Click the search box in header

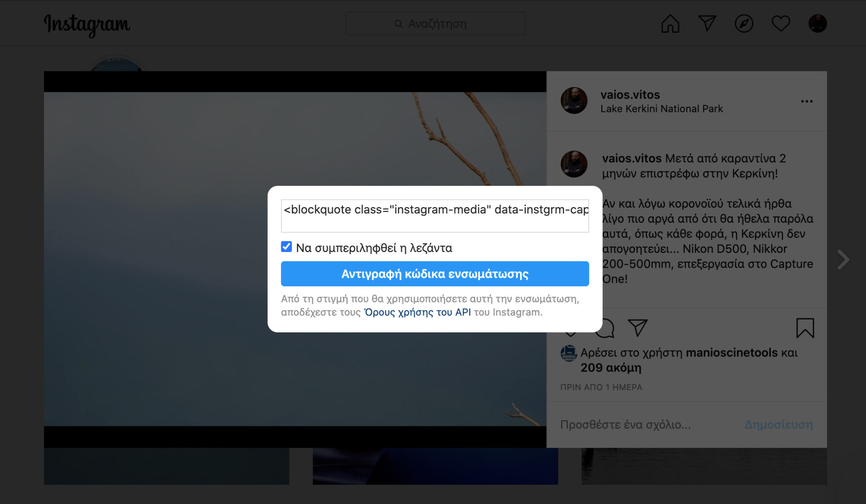[x=435, y=24]
